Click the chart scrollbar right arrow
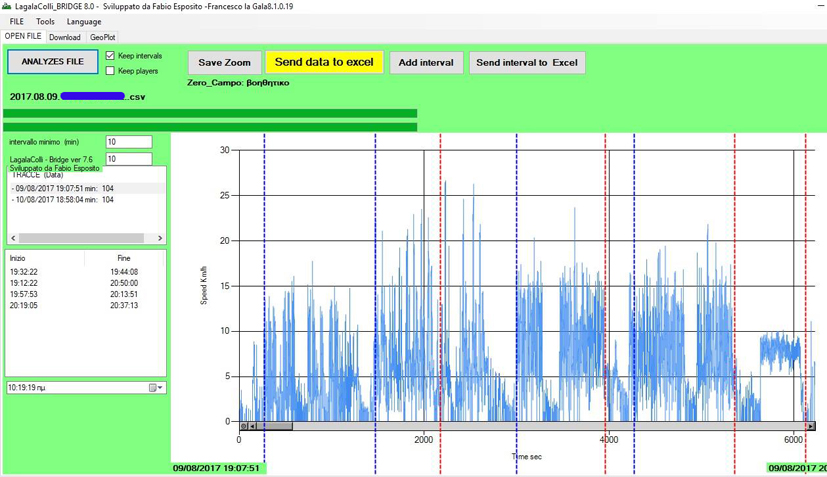 point(810,426)
